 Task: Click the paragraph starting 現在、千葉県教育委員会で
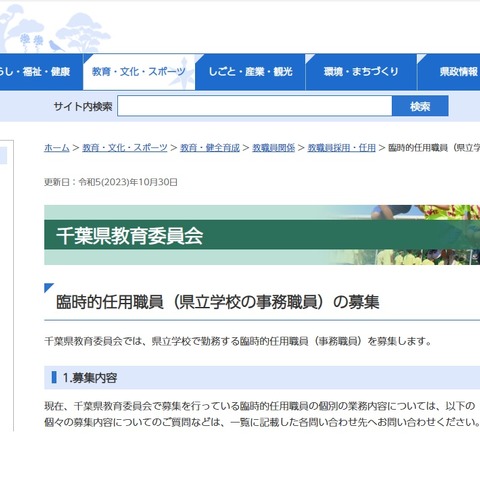[x=260, y=406]
